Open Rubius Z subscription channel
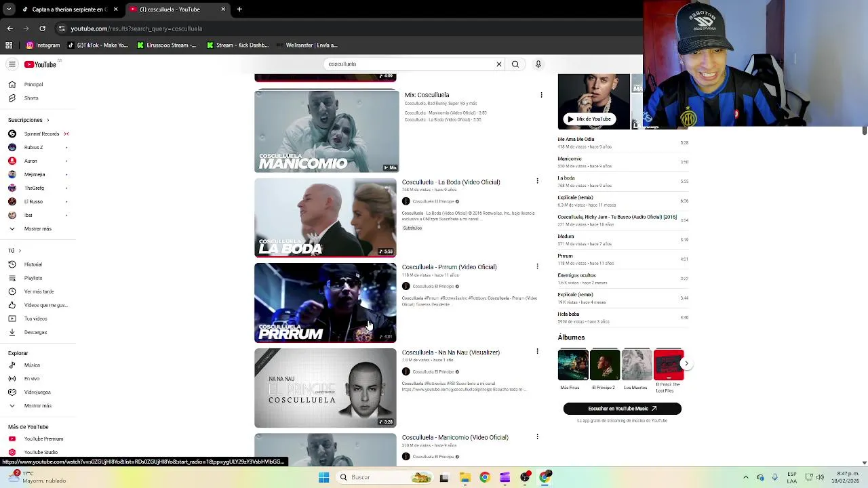The height and width of the screenshot is (488, 868). [33, 147]
